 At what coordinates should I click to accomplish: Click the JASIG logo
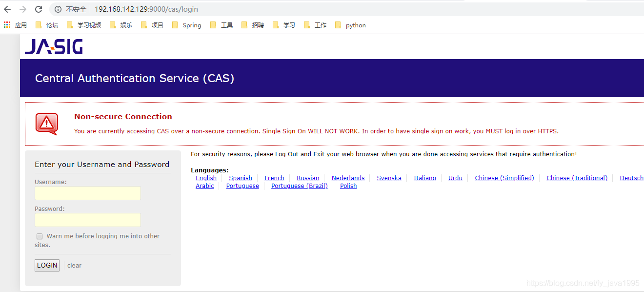click(x=54, y=47)
